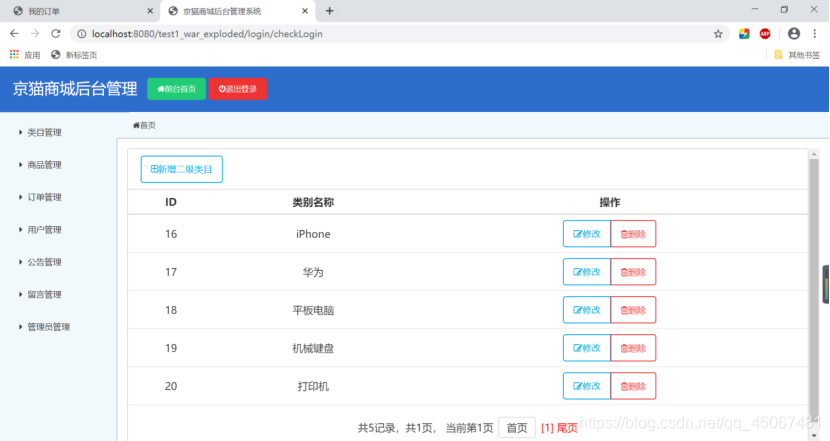Click the scrollbar down arrow
This screenshot has width=830, height=441.
point(814,435)
